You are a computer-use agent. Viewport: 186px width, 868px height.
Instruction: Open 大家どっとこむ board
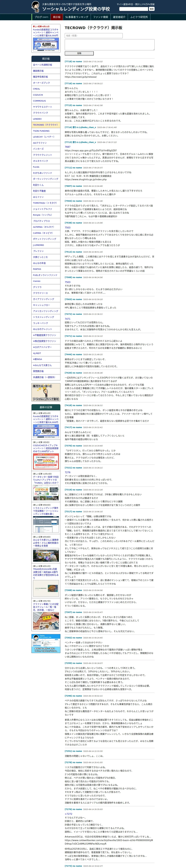point(46,257)
